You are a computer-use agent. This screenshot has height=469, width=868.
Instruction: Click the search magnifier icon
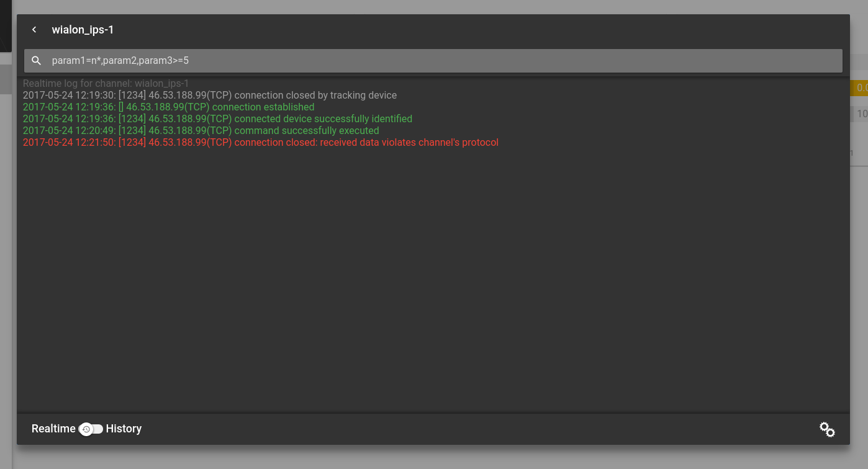pyautogui.click(x=37, y=61)
